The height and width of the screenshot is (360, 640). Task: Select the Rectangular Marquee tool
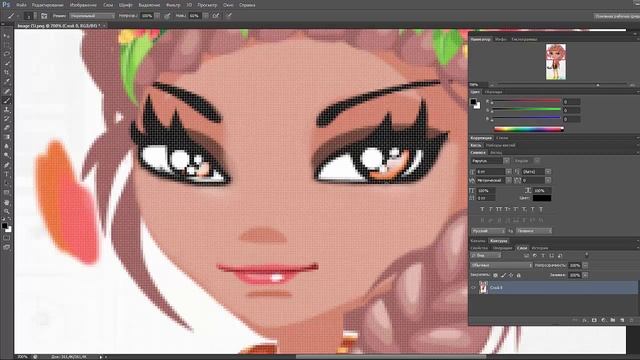tap(7, 45)
